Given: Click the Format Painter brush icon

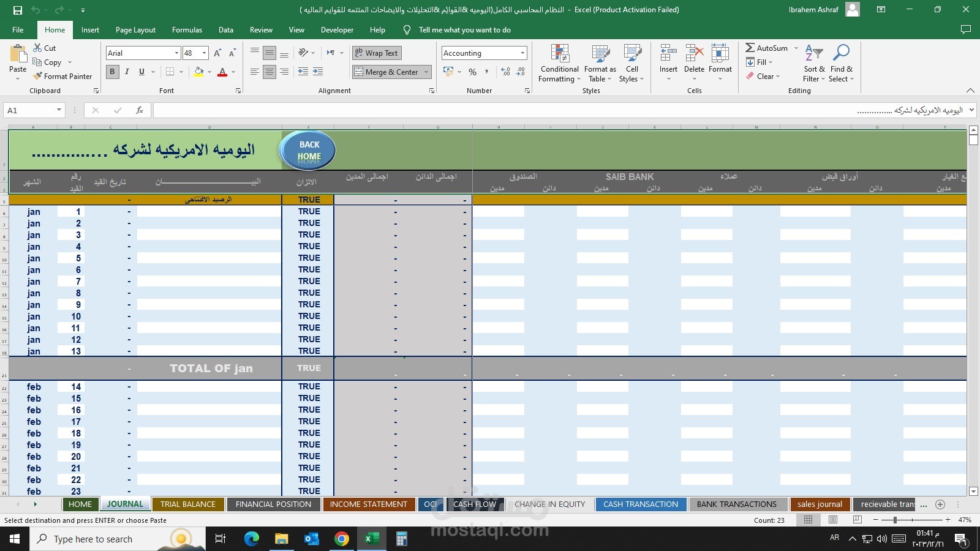Looking at the screenshot, I should (38, 77).
